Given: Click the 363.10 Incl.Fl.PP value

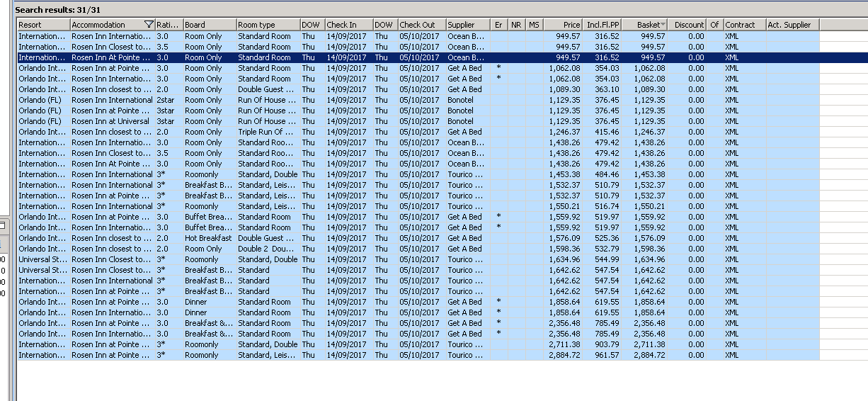Looking at the screenshot, I should coord(607,89).
